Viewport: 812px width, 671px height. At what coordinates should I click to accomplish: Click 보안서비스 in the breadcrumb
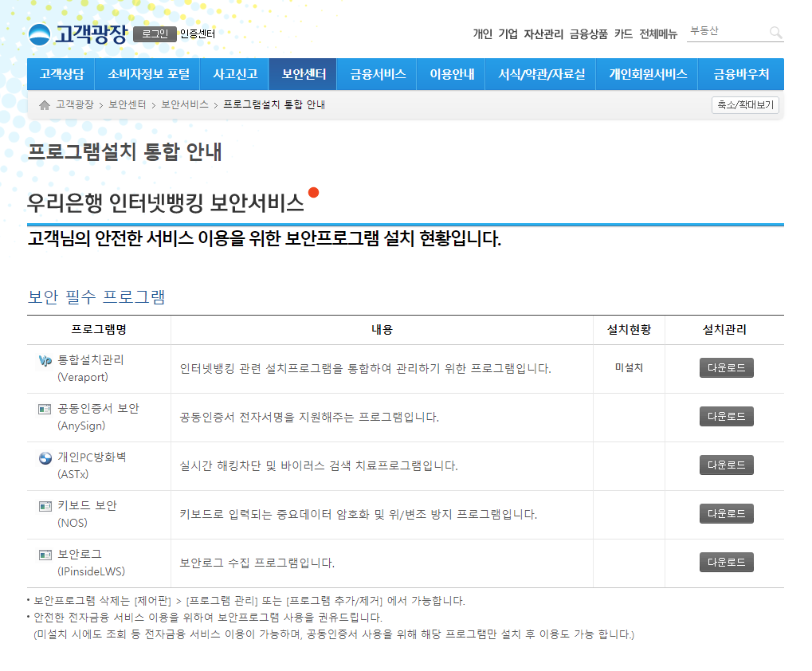[x=185, y=104]
